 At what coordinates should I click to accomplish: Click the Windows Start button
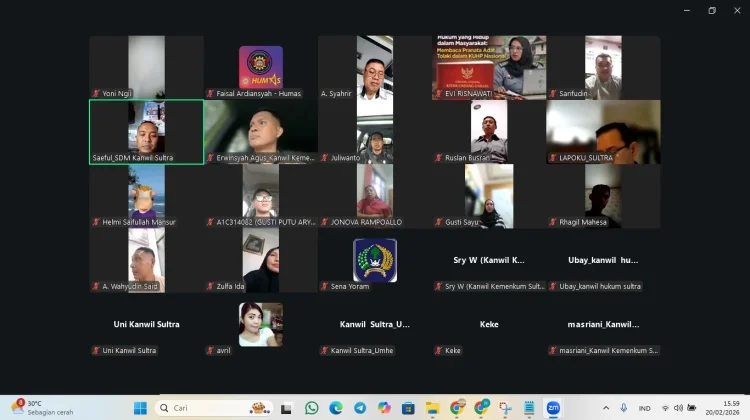coord(140,408)
